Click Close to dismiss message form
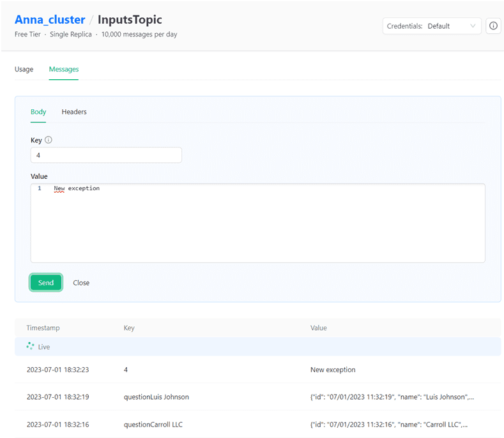The image size is (504, 438). (x=81, y=283)
